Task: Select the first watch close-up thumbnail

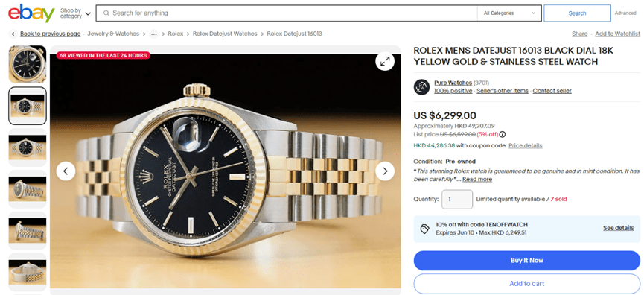Action: click(28, 65)
